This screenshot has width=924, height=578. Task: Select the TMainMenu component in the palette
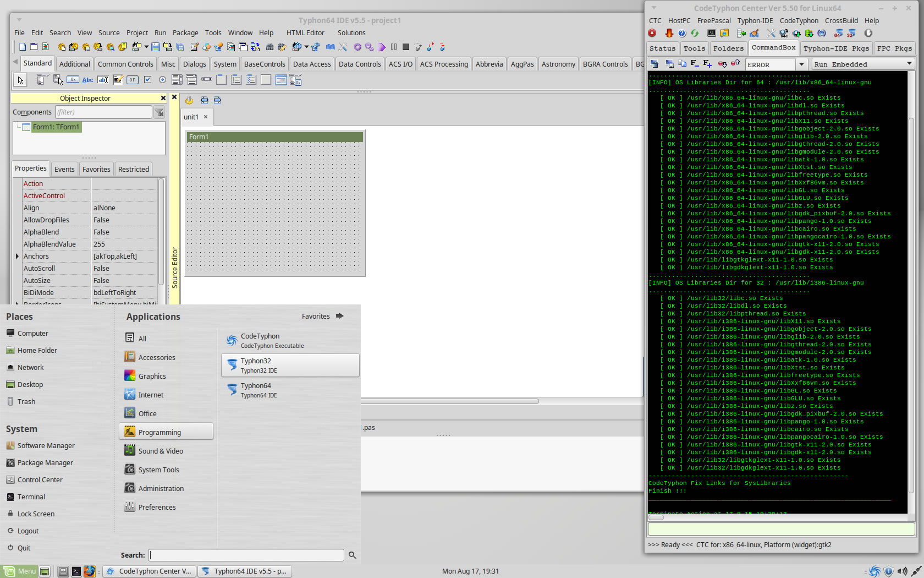coord(43,80)
